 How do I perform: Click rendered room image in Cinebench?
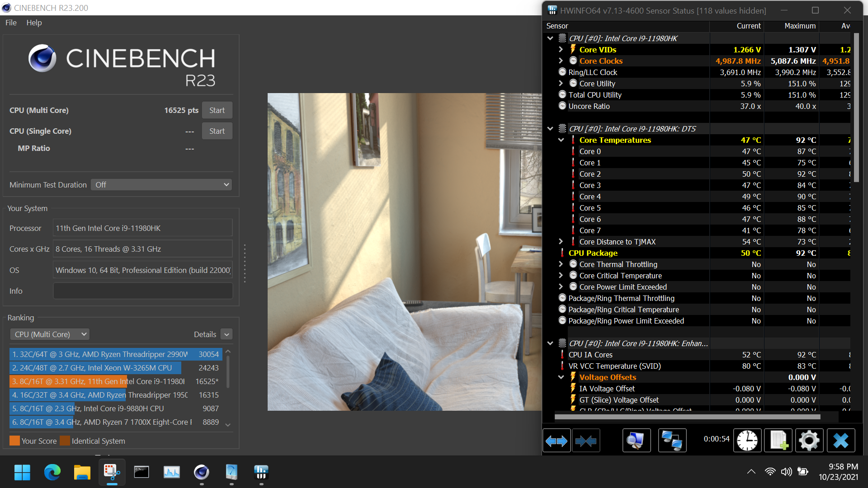click(x=405, y=252)
